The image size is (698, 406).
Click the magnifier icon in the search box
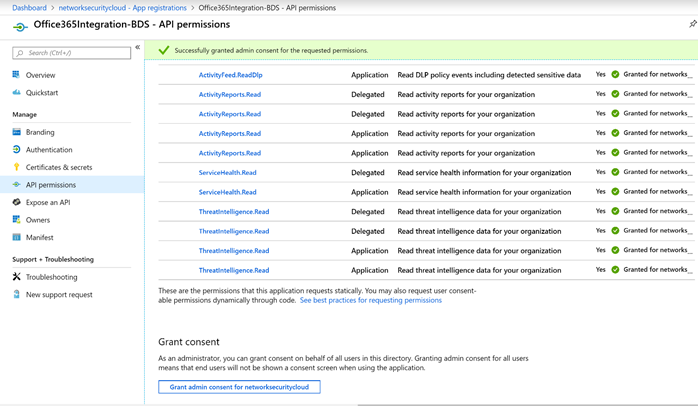tap(20, 53)
